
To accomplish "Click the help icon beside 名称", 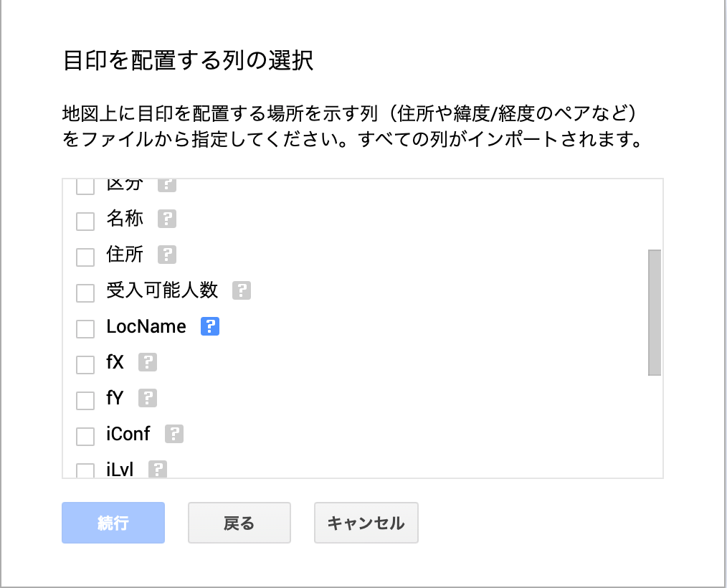I will pyautogui.click(x=167, y=219).
